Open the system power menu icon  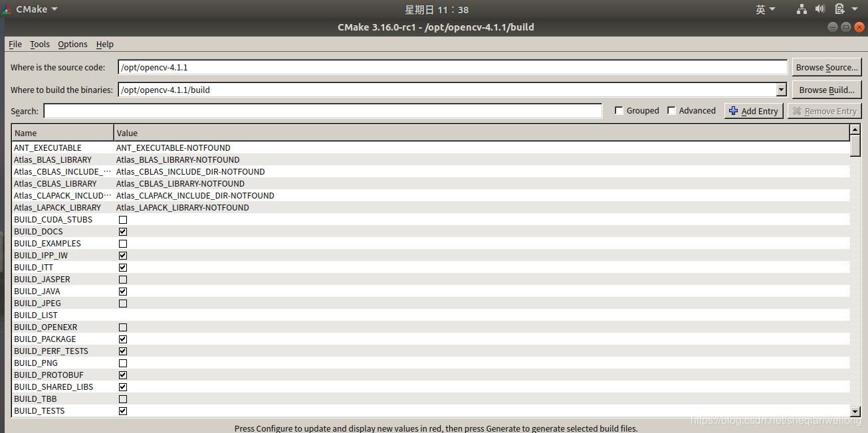click(x=839, y=9)
